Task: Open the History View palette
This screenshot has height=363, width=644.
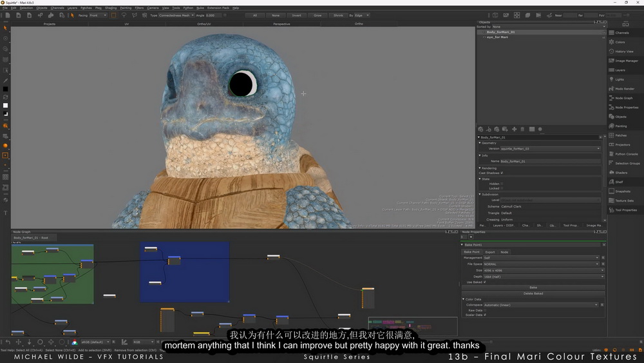Action: pos(624,52)
